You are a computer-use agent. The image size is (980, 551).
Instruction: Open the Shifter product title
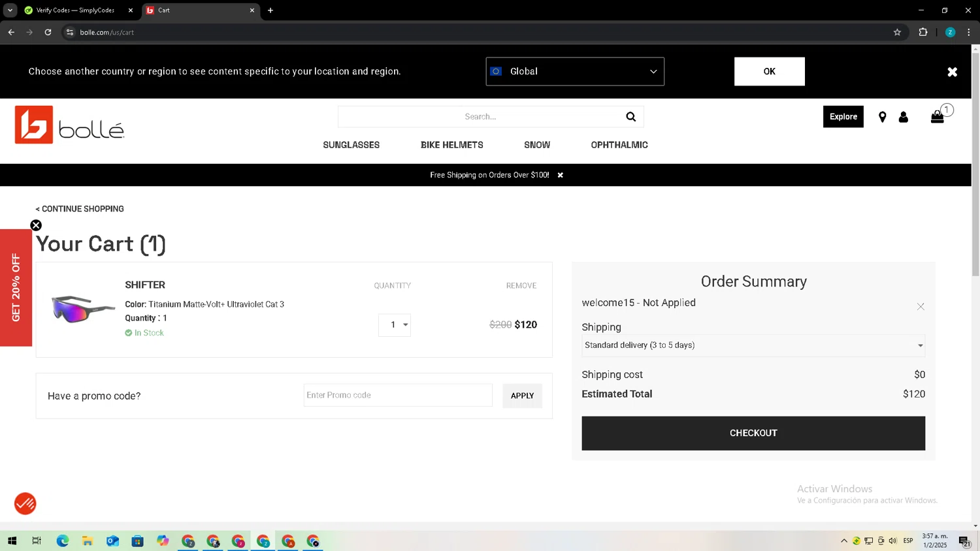click(x=145, y=285)
